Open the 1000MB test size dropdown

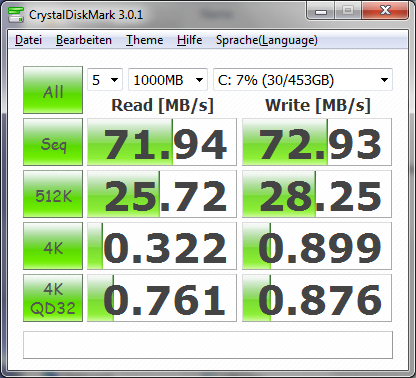(168, 80)
